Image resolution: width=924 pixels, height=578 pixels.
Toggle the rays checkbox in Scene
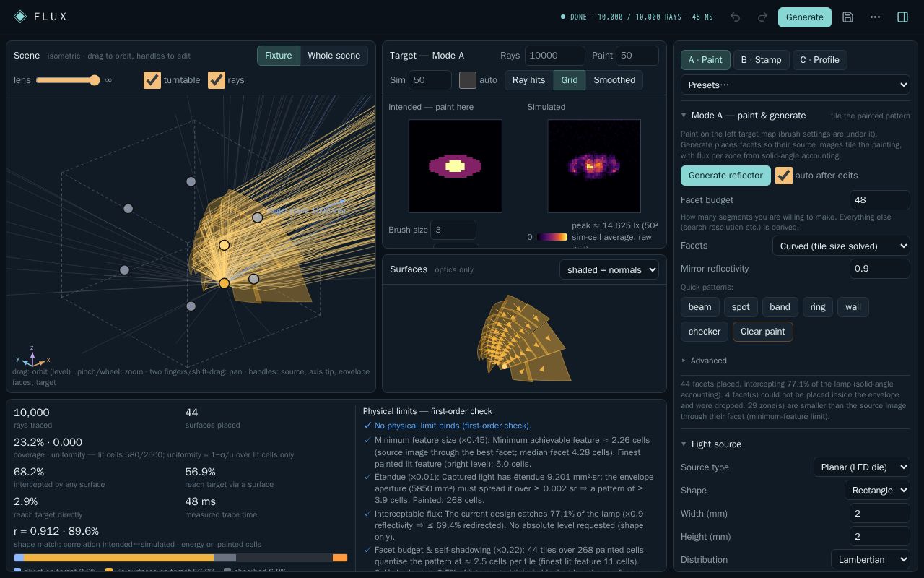(x=217, y=80)
